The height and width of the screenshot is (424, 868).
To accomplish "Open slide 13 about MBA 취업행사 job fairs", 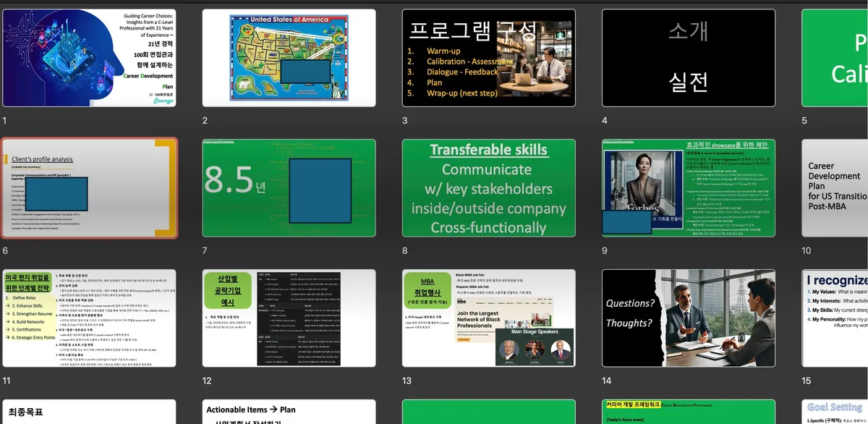I will click(489, 318).
